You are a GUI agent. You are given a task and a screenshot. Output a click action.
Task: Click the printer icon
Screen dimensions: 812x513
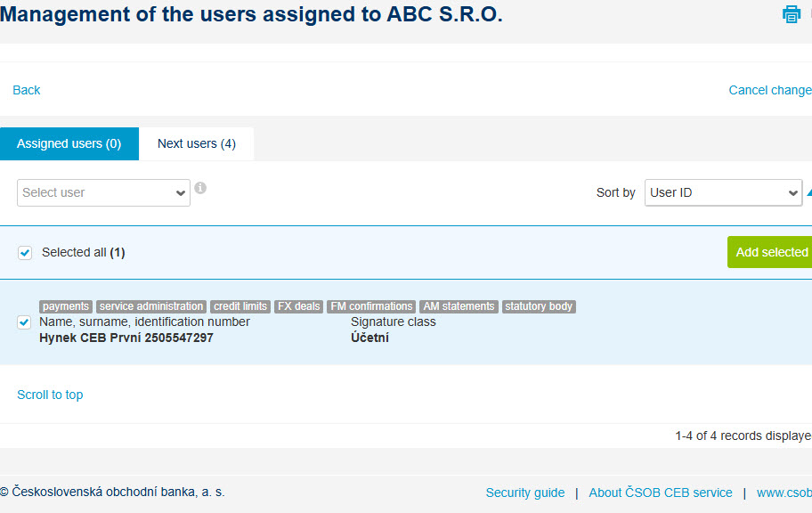792,14
